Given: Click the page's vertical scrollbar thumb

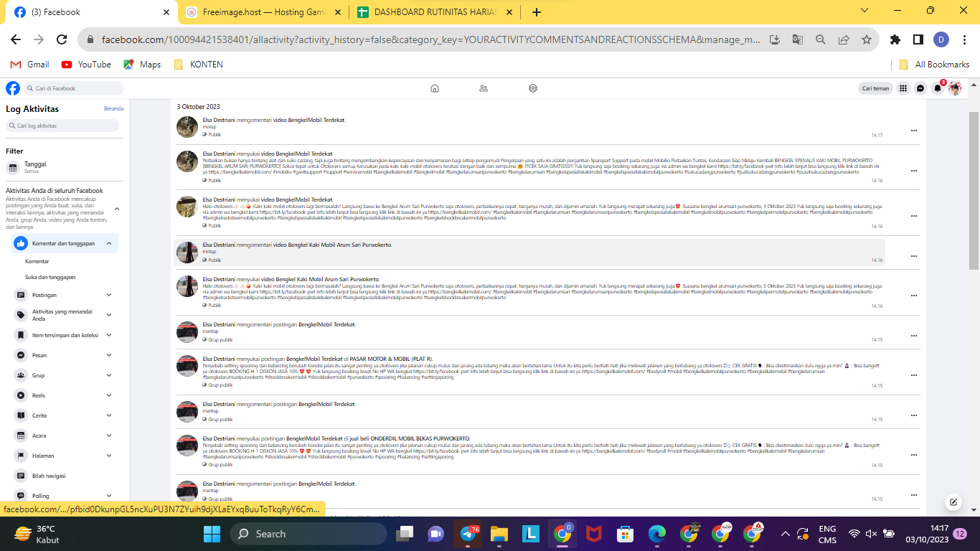Looking at the screenshot, I should pos(974,190).
